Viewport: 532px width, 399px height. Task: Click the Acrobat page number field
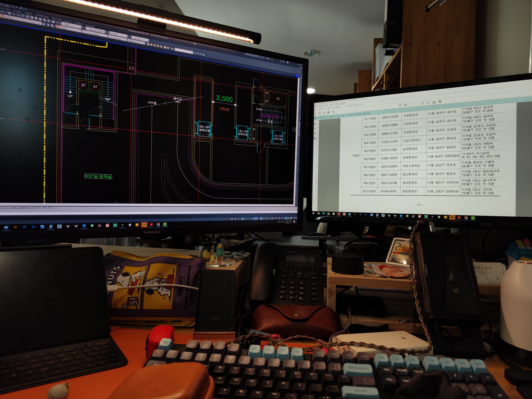click(411, 104)
